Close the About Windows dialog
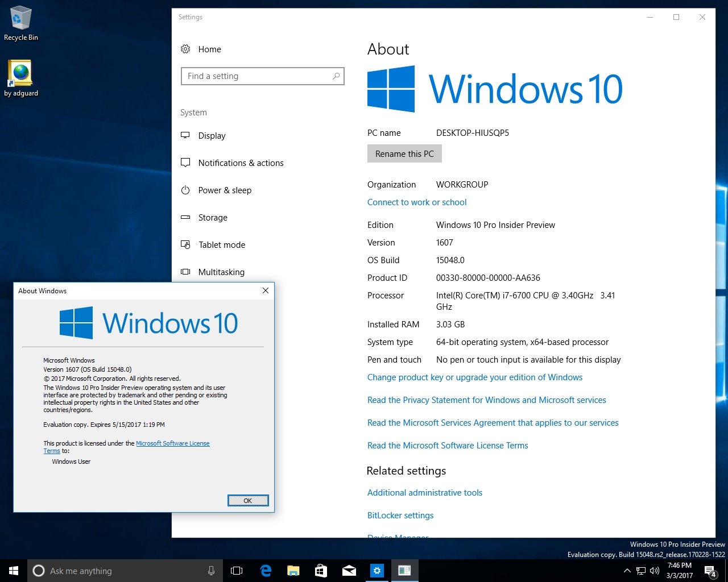This screenshot has width=728, height=582. [266, 290]
